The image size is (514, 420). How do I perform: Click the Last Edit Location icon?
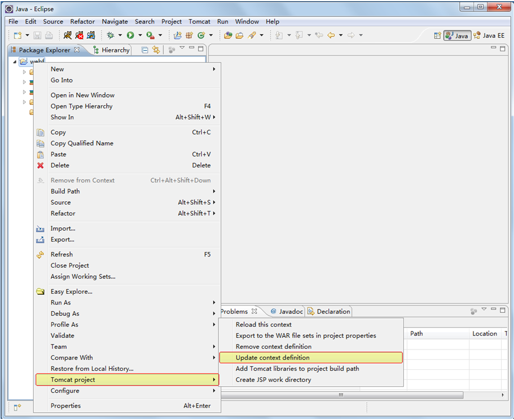tap(319, 35)
